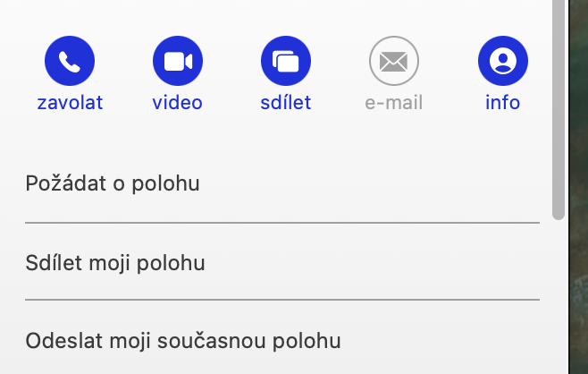
Task: Click the divider under "Sdílet moji polohu"
Action: 282,300
